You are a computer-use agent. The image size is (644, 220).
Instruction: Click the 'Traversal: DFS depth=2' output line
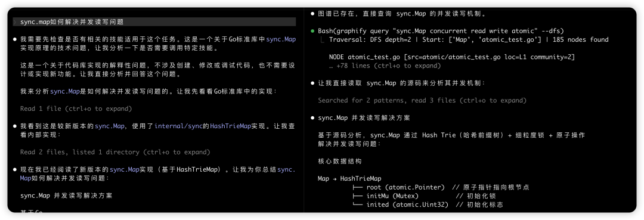(x=469, y=40)
